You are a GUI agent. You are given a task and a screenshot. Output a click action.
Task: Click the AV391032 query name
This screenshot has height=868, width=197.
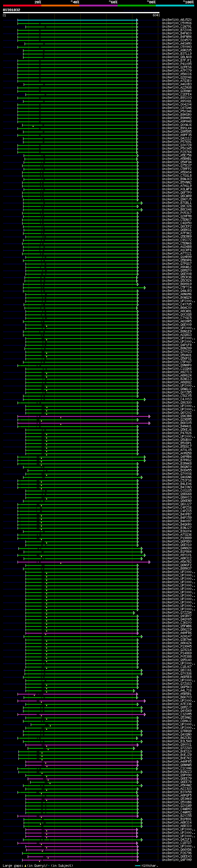(x=11, y=10)
